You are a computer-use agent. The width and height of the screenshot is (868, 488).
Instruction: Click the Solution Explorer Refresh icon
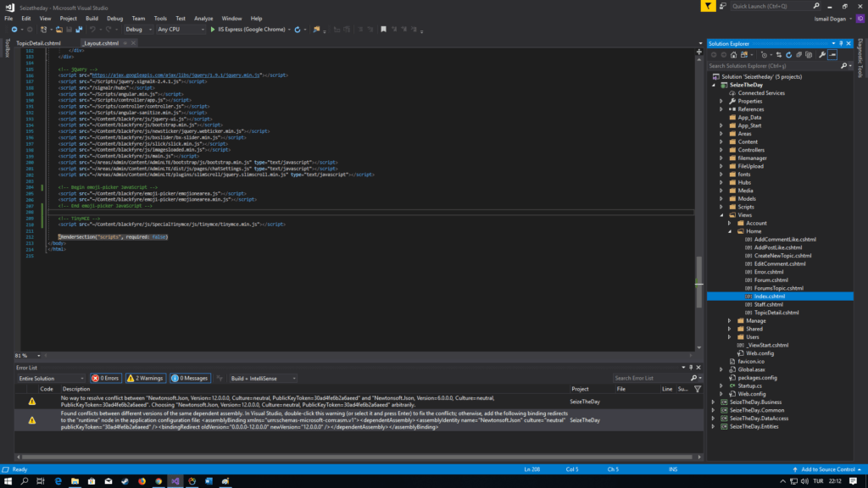(789, 55)
